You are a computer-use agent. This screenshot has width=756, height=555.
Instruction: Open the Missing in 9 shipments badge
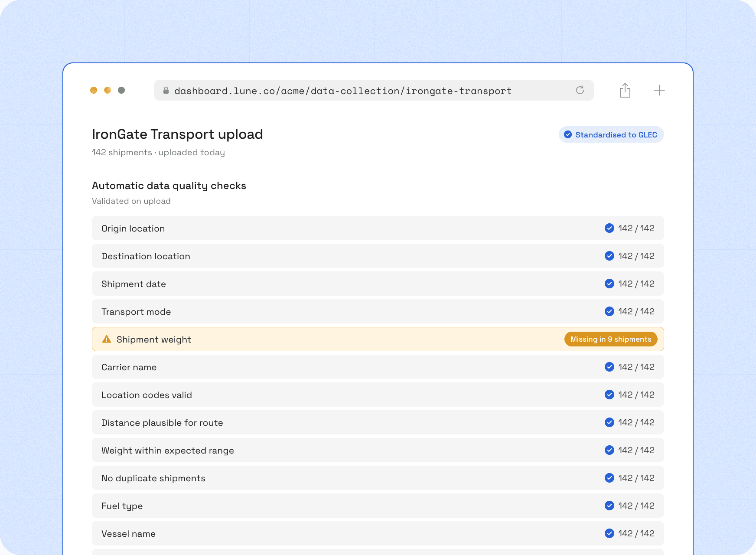click(x=611, y=339)
